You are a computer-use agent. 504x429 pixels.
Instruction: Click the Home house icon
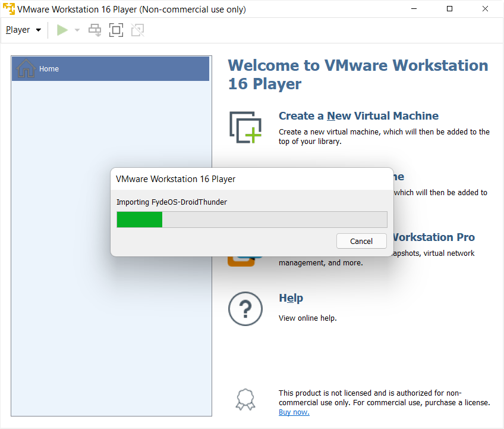click(26, 68)
